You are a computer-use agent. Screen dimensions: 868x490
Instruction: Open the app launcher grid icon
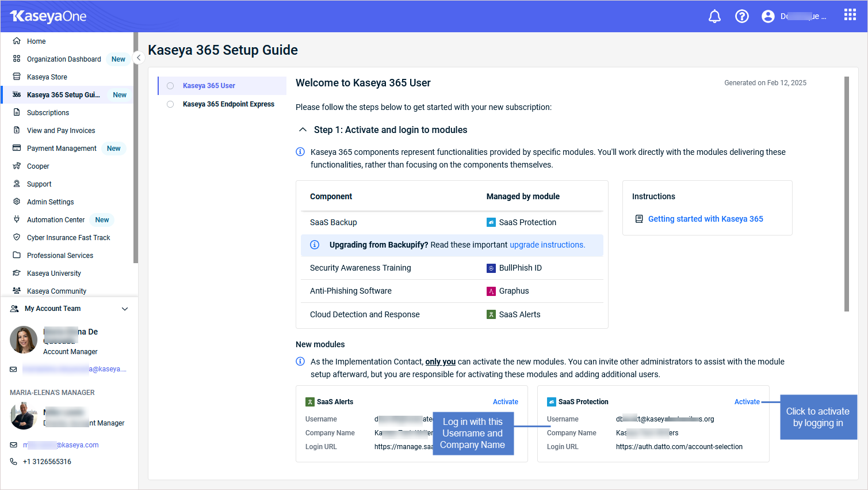click(850, 14)
